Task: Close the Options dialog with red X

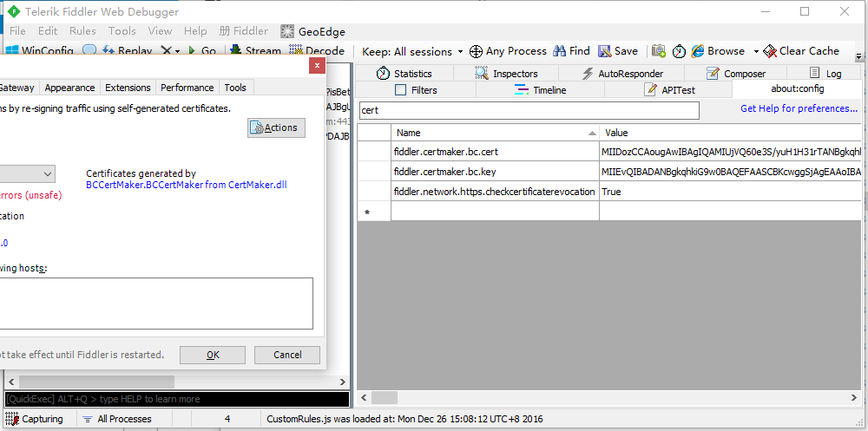Action: [317, 65]
